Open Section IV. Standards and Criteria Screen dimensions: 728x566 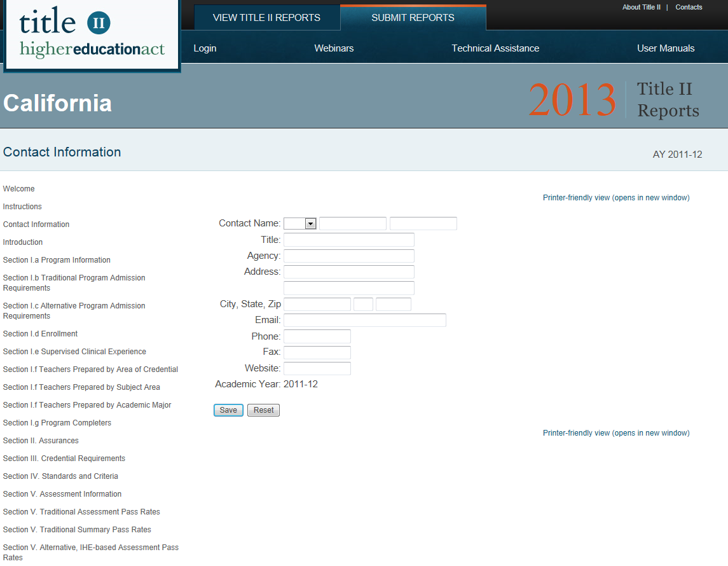tap(60, 476)
